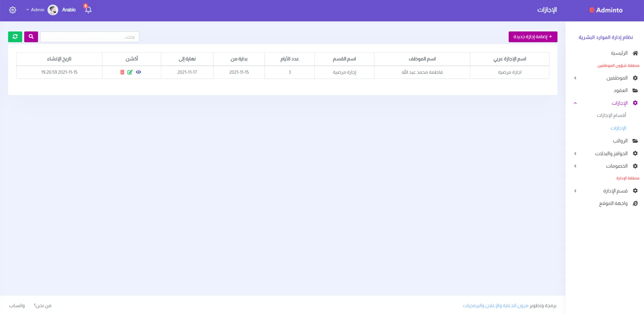Click the Admin user avatar picture

(x=53, y=10)
